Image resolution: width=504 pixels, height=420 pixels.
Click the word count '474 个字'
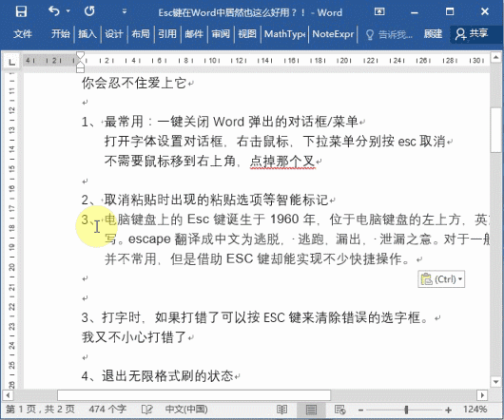107,410
